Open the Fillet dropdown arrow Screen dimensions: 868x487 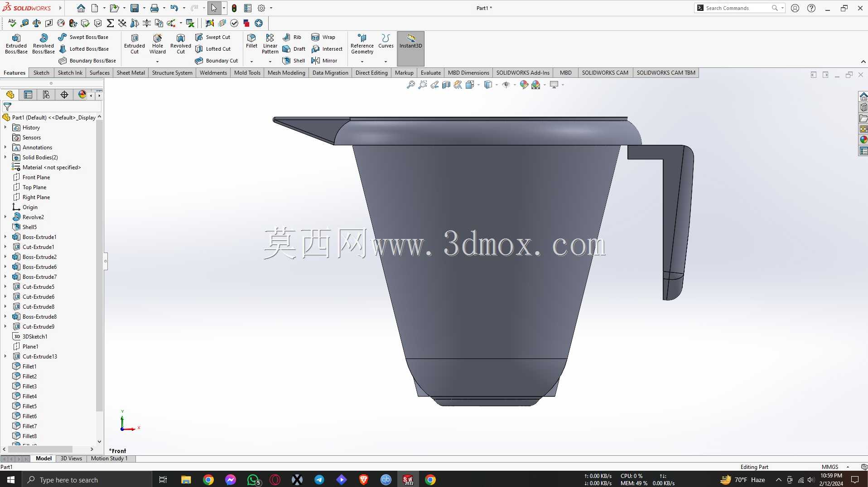coord(251,62)
